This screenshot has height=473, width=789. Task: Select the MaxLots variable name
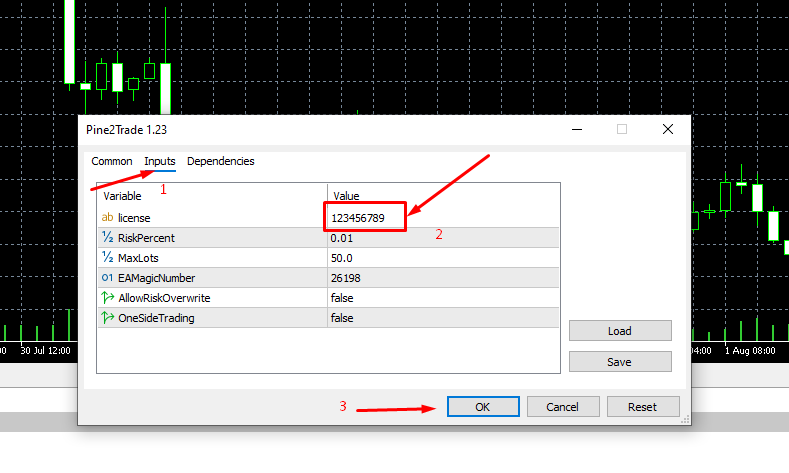point(138,258)
